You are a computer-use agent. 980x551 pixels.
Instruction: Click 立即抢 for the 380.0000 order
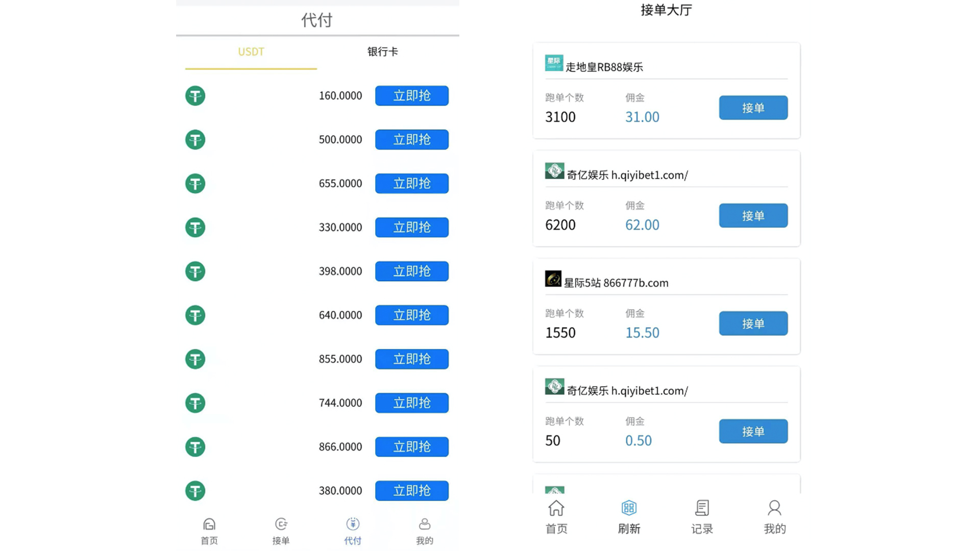point(412,491)
